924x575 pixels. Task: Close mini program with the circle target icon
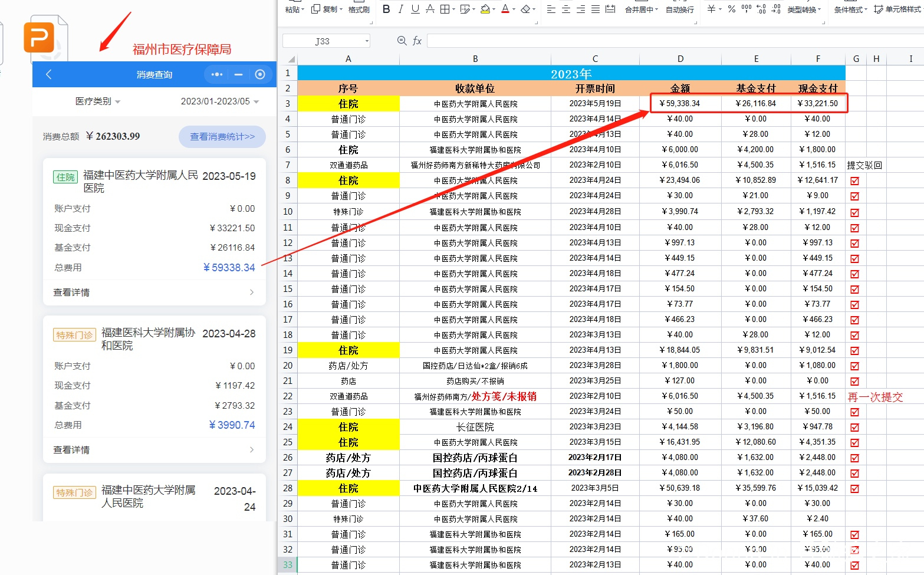260,74
